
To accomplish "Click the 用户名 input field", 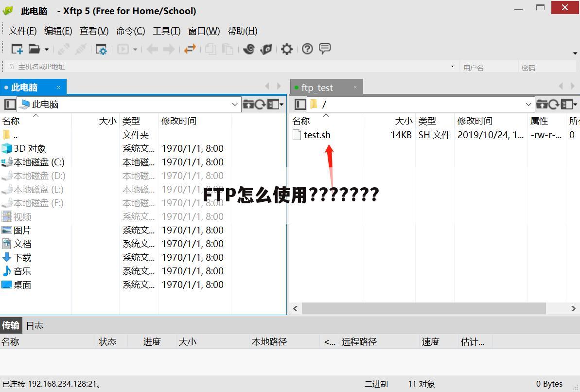I will click(x=489, y=67).
